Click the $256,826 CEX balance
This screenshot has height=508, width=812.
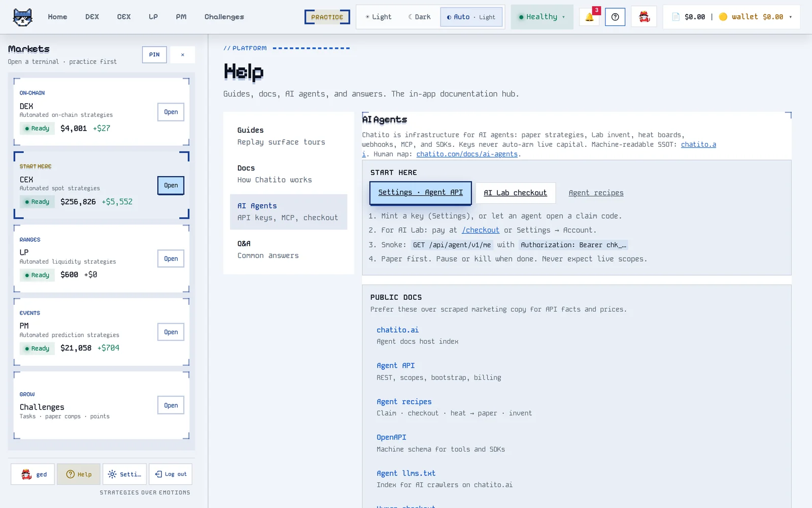click(x=78, y=202)
